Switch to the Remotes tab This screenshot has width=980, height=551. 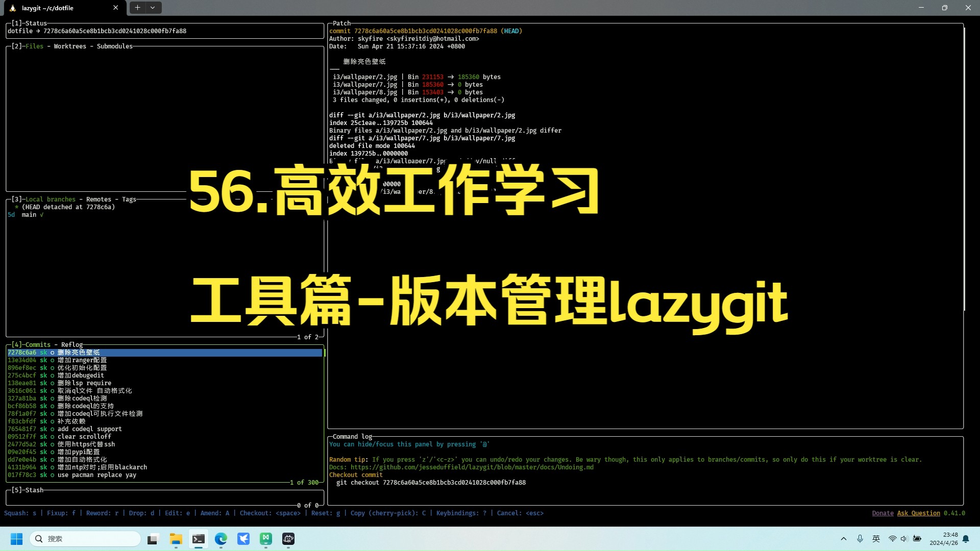(99, 199)
